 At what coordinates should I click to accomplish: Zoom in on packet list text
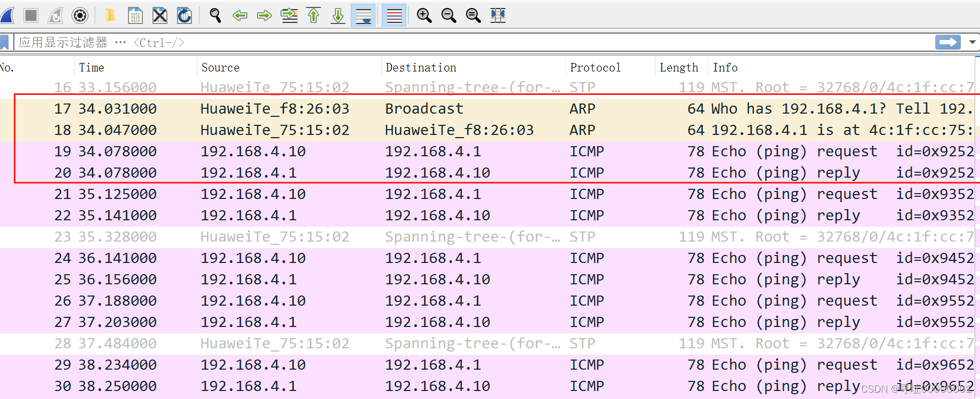point(424,15)
